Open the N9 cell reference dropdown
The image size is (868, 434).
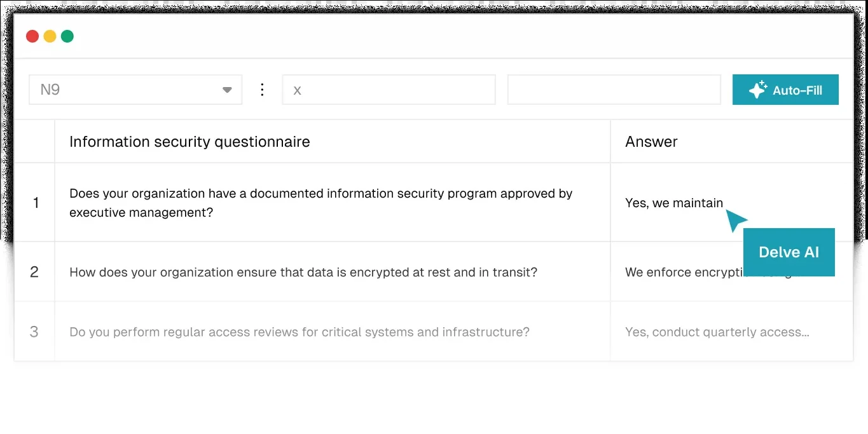pyautogui.click(x=135, y=90)
